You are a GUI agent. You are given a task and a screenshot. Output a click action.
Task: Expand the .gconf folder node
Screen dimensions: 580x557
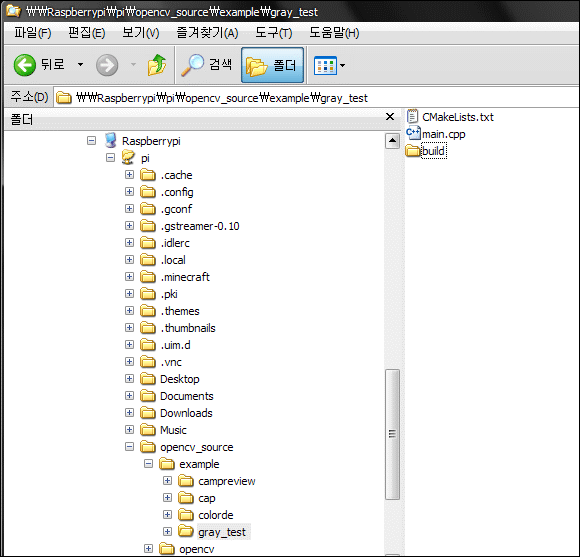[129, 209]
